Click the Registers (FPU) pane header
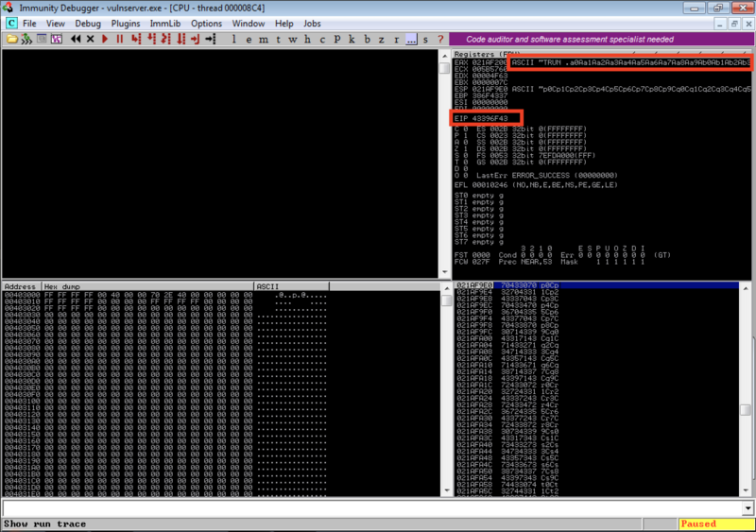This screenshot has width=756, height=532. (x=602, y=54)
